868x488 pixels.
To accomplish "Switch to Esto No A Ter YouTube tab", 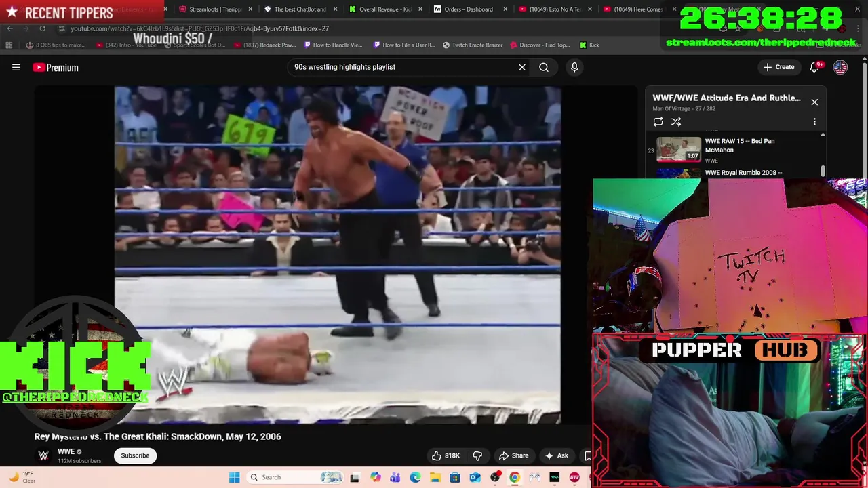I will coord(554,9).
